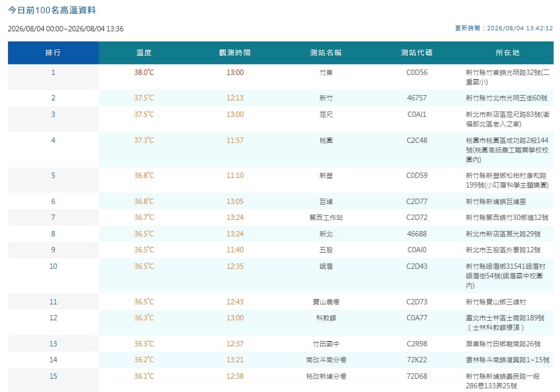Image resolution: width=560 pixels, height=392 pixels.
Task: Click temperature 37.3°C
Action: 144,141
